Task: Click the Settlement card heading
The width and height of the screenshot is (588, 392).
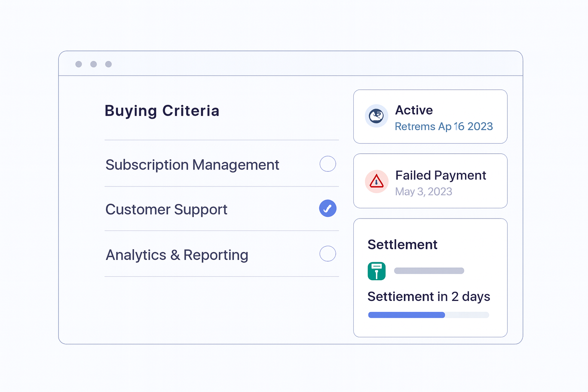Action: point(402,245)
